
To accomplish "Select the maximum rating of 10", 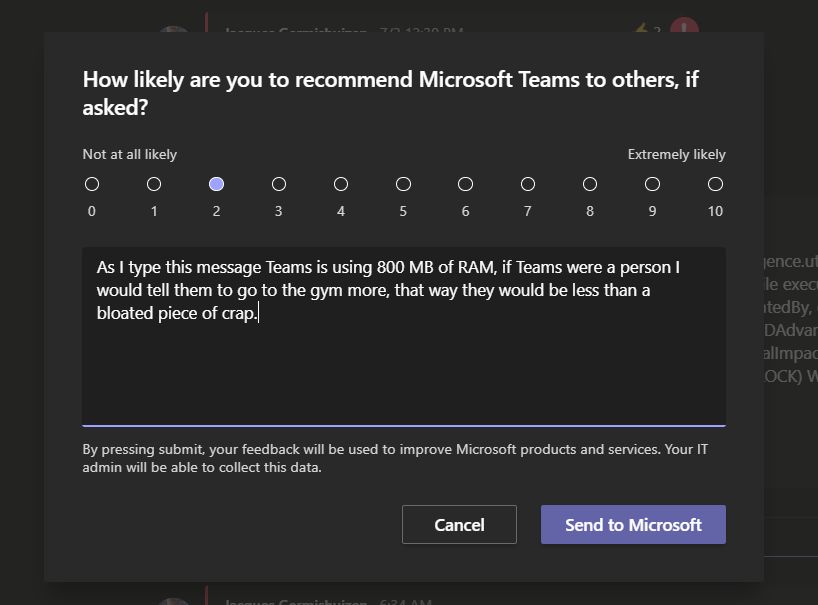I will 714,184.
